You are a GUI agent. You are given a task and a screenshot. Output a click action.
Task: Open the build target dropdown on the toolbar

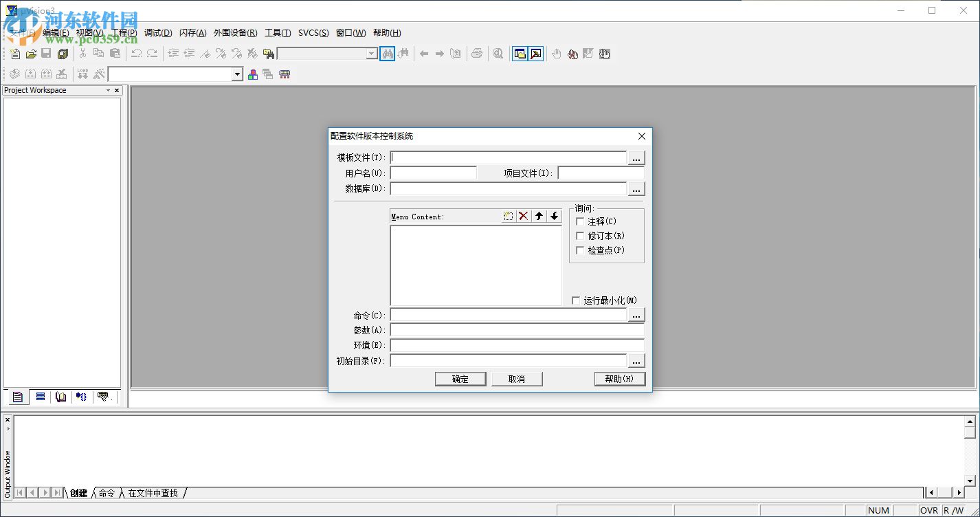(x=237, y=74)
